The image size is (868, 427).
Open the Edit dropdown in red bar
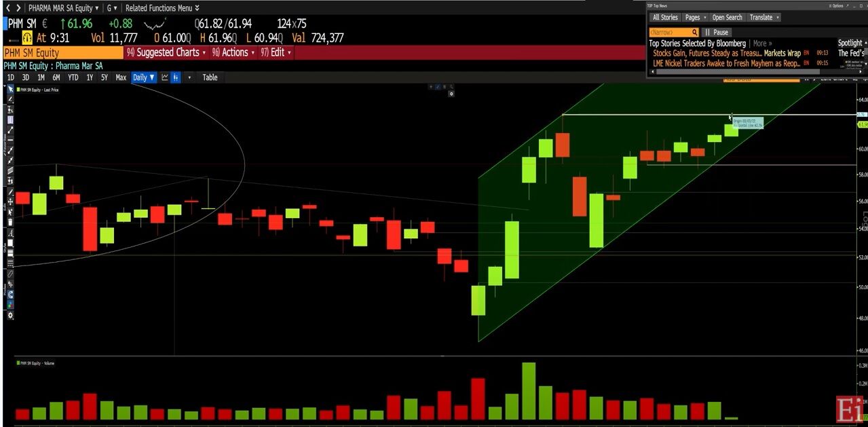pos(276,52)
